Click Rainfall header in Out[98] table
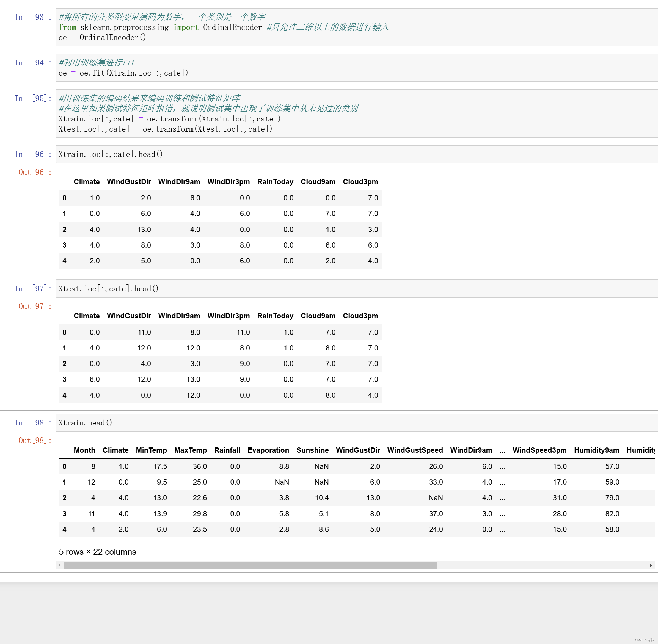 point(227,450)
